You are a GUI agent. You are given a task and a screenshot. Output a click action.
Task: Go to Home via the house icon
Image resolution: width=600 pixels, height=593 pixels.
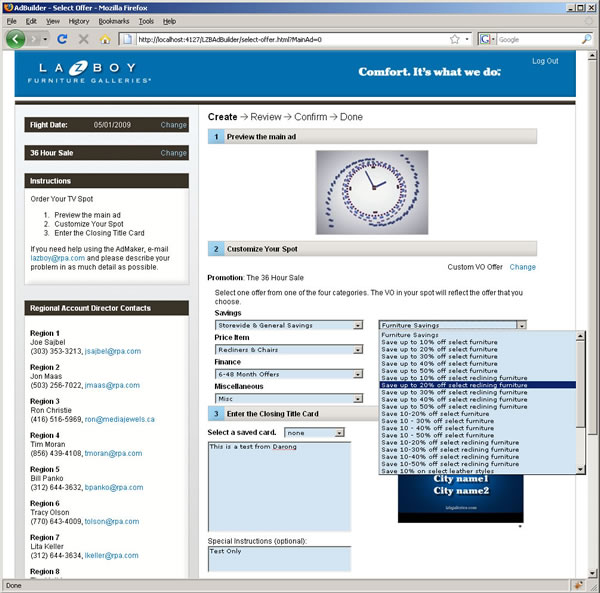point(105,39)
